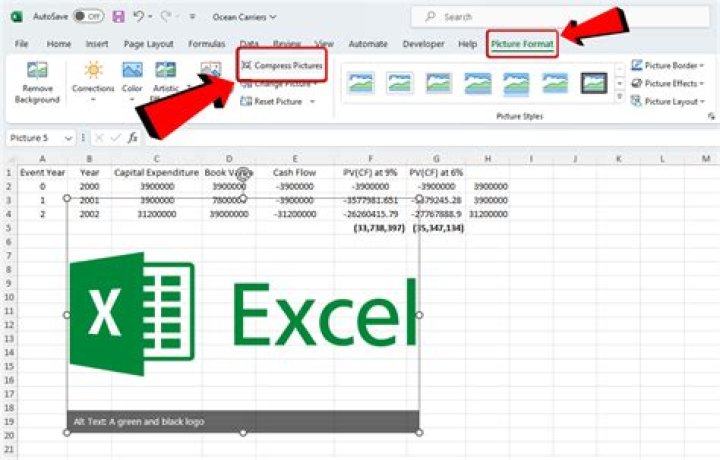Open the Picture Layout dropdown
Image resolution: width=720 pixels, height=460 pixels.
(x=668, y=101)
